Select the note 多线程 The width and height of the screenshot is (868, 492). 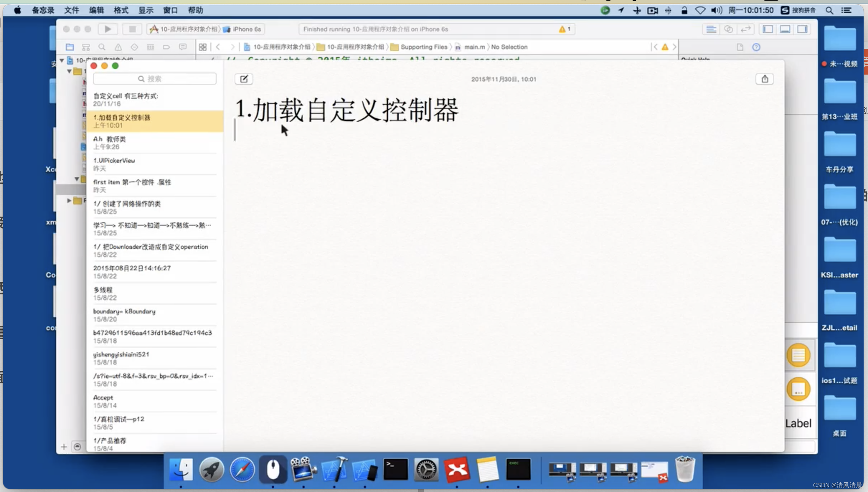click(155, 293)
